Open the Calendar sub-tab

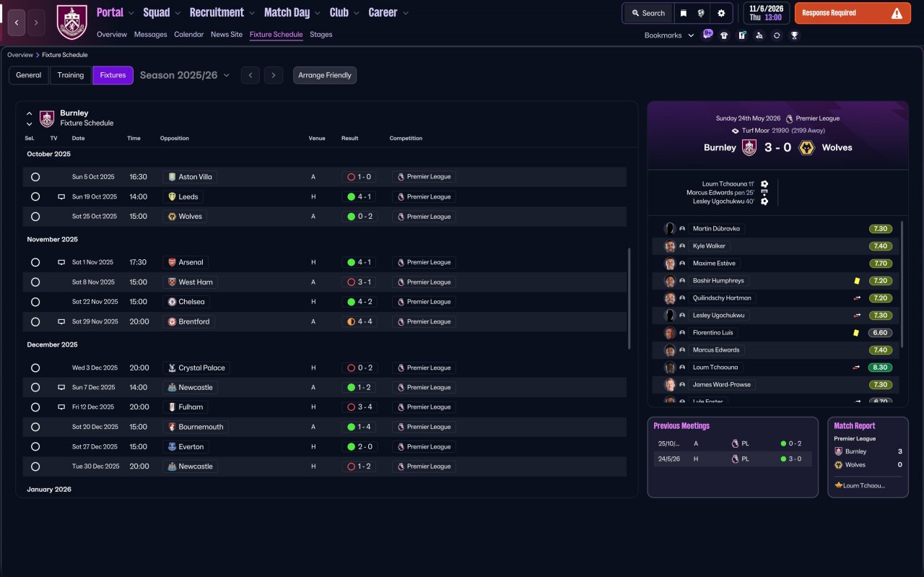coord(189,34)
